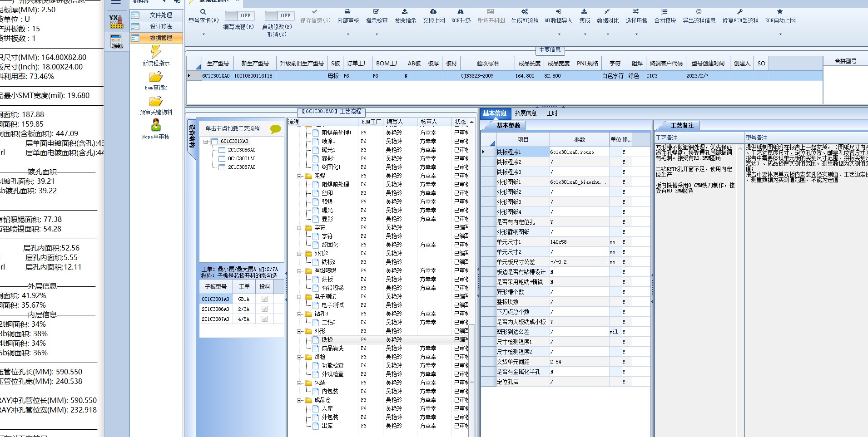Toggle 投料 checkbox for 2C1C3086A0 row
This screenshot has width=868, height=437.
point(264,309)
